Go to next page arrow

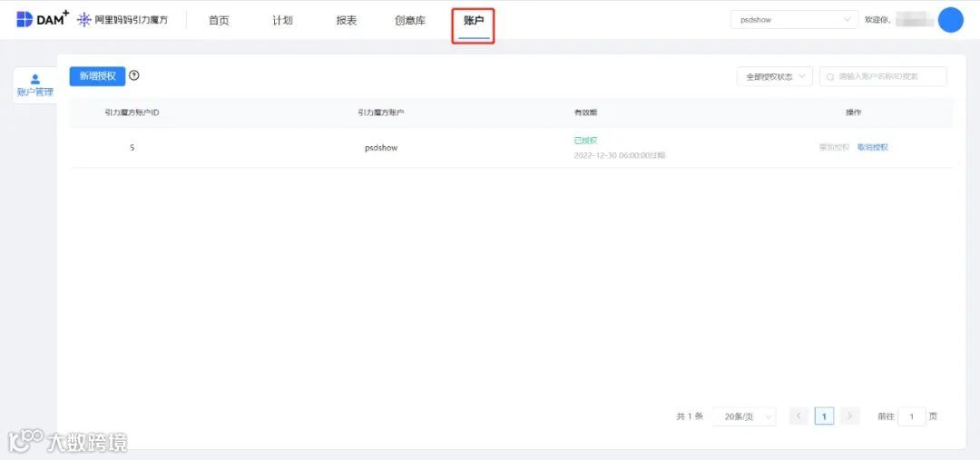[850, 416]
